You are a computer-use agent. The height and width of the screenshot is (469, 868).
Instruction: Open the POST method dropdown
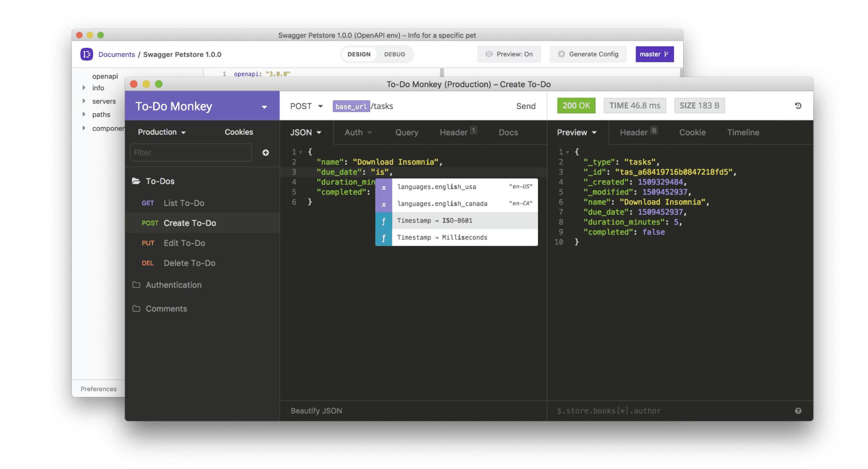pos(306,106)
